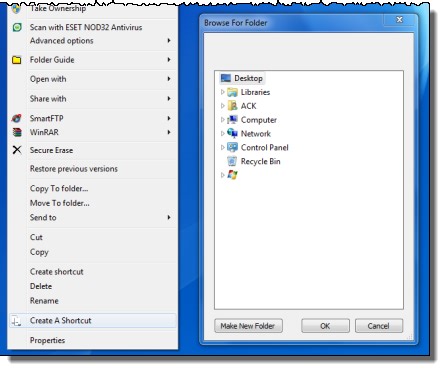Choose Copy To folder... entry
This screenshot has width=446, height=372.
point(59,189)
